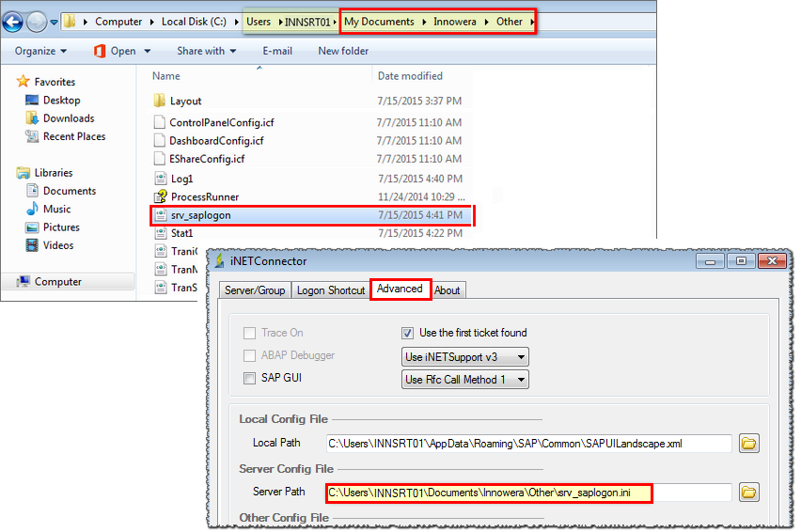Select Users in the address breadcrumb

click(259, 22)
